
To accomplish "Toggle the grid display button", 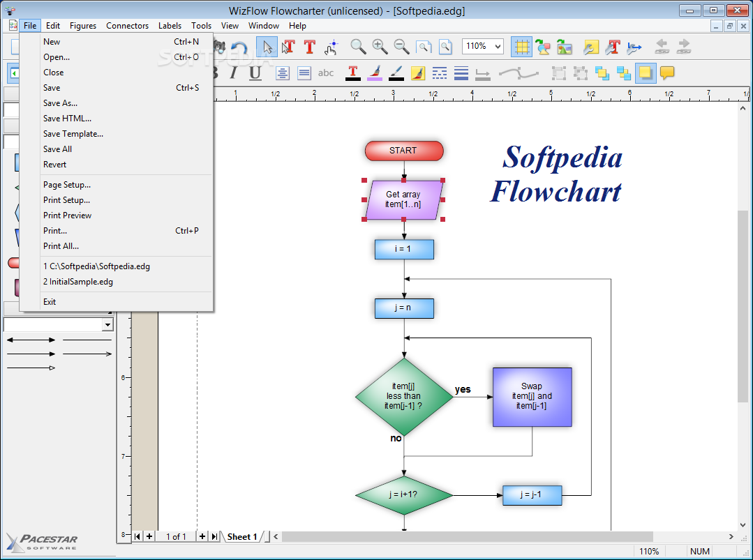I will tap(521, 47).
